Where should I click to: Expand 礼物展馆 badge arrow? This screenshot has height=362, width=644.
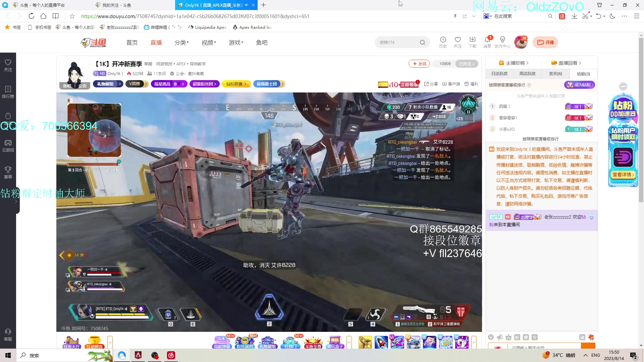point(120,84)
